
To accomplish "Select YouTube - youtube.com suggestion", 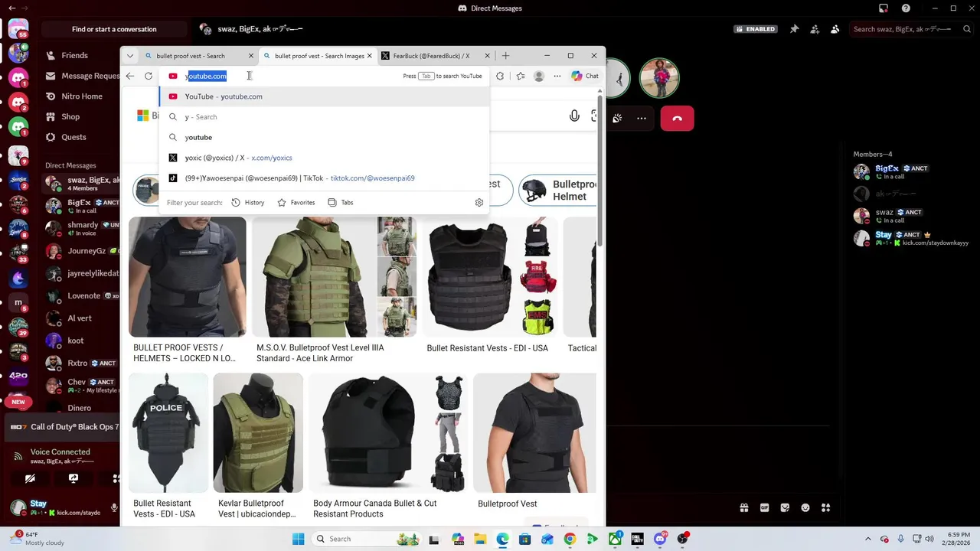I will pos(324,96).
